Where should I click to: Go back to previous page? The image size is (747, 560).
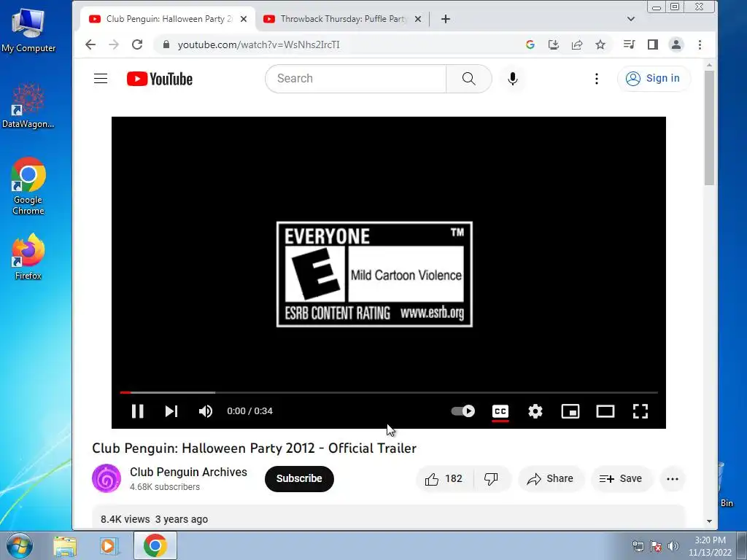coord(90,44)
